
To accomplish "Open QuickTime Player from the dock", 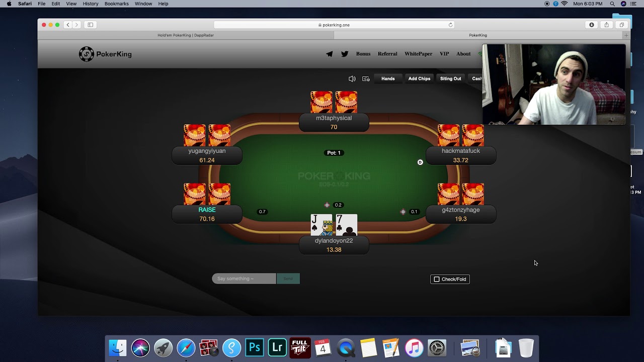I will (x=346, y=347).
